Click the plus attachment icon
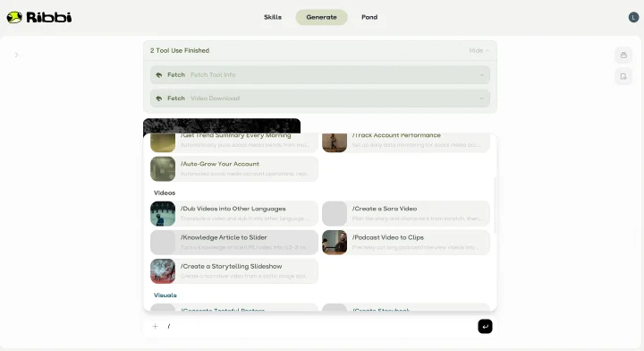Viewport: 644px width, 351px height. click(156, 326)
